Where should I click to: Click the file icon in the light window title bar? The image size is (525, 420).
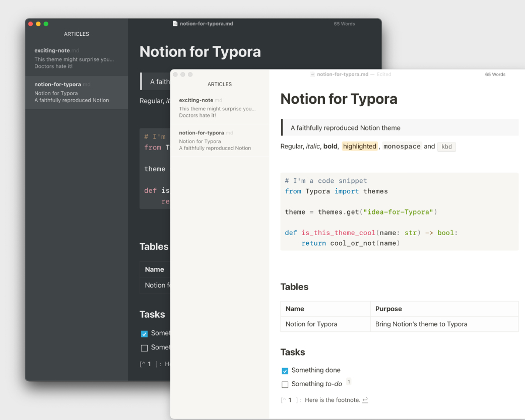pos(312,75)
